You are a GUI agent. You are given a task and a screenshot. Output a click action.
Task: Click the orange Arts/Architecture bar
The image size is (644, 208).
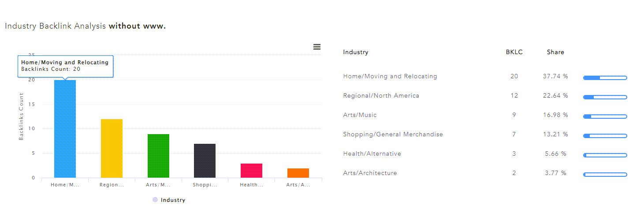tap(298, 173)
